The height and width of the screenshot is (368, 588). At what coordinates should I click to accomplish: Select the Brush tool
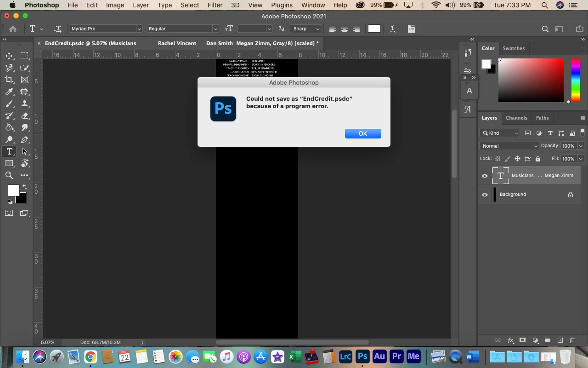[x=9, y=103]
